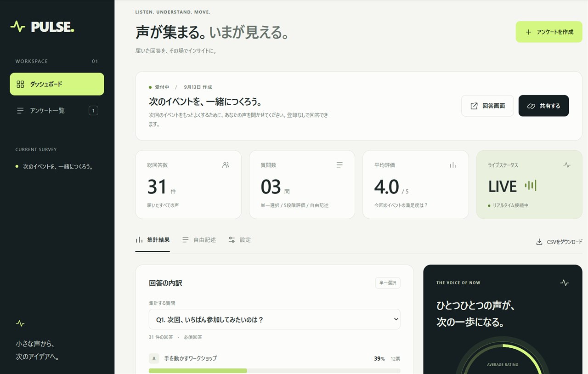Switch to the 集計結果 tab
Image resolution: width=588 pixels, height=374 pixels.
pyautogui.click(x=153, y=240)
